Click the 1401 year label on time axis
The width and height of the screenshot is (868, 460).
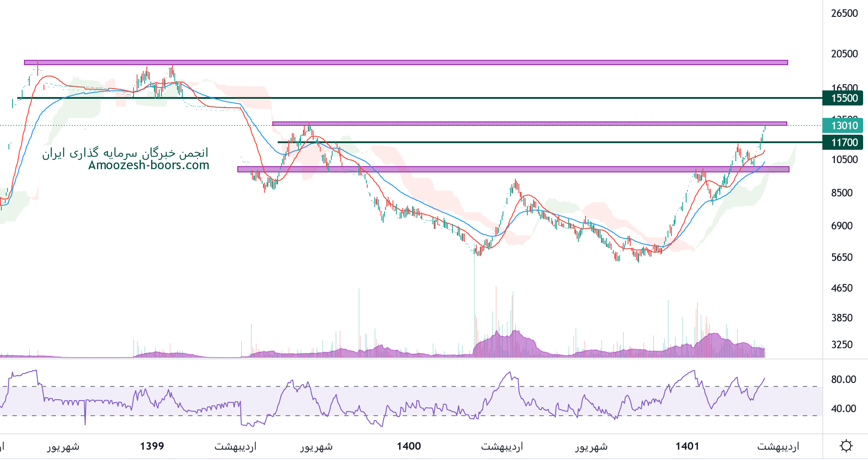point(687,446)
